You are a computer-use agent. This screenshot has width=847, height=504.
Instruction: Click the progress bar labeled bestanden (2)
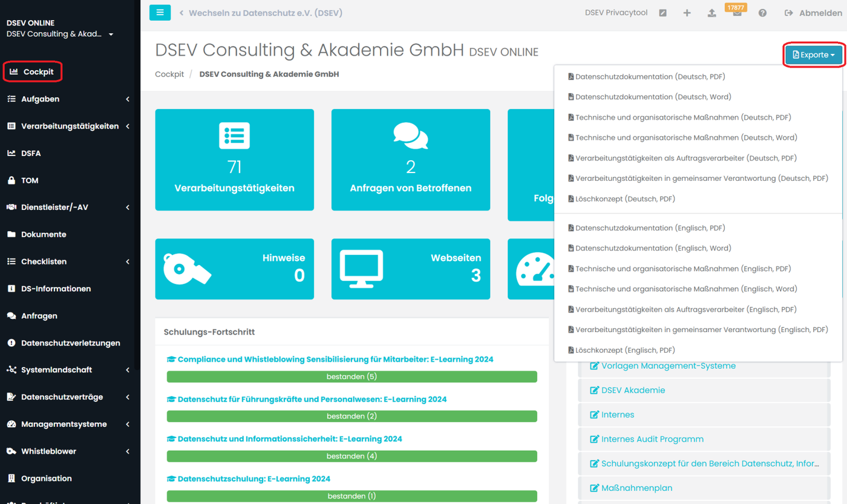pos(352,416)
